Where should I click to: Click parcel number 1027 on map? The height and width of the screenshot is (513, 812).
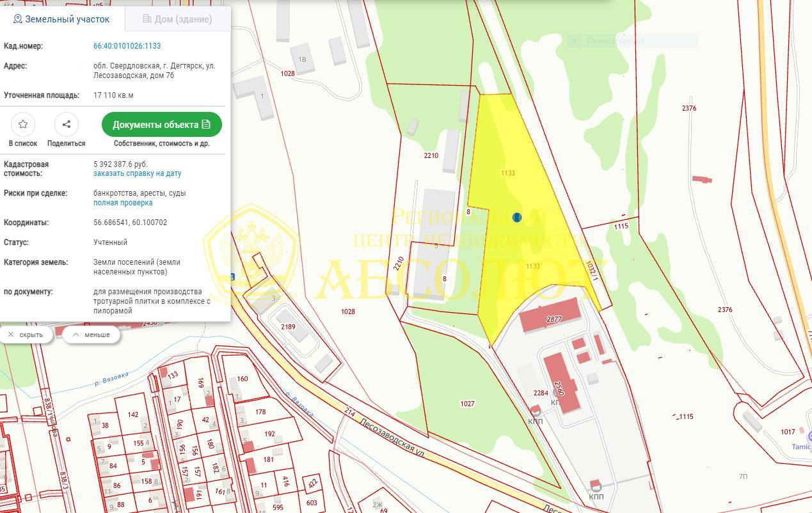pos(467,404)
